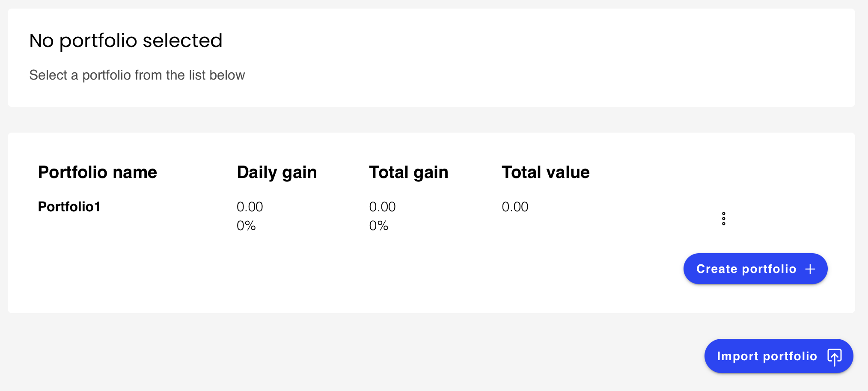
Task: Click Portfolio1's total gain percentage 0%
Action: point(379,226)
